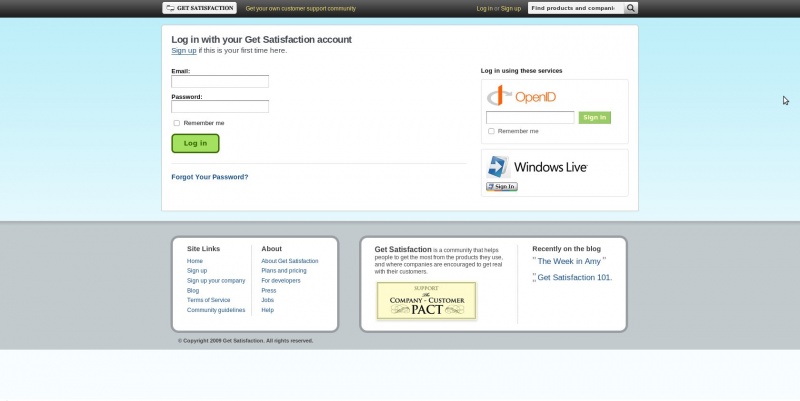Open the Help footer link
The height and width of the screenshot is (401, 800).
tap(267, 310)
